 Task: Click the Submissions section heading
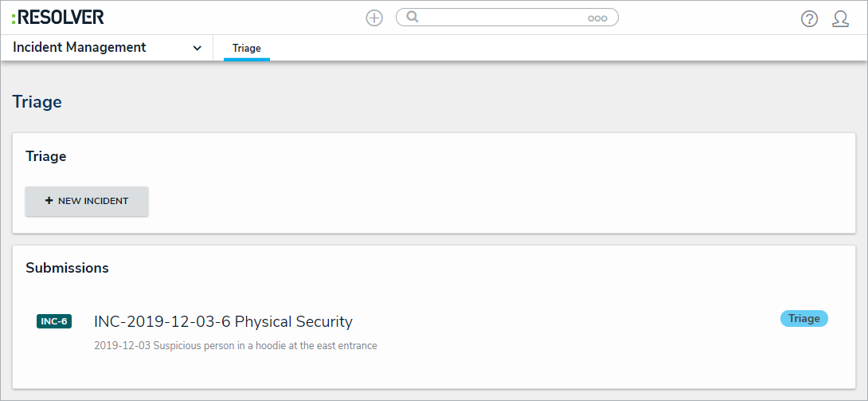click(x=67, y=268)
